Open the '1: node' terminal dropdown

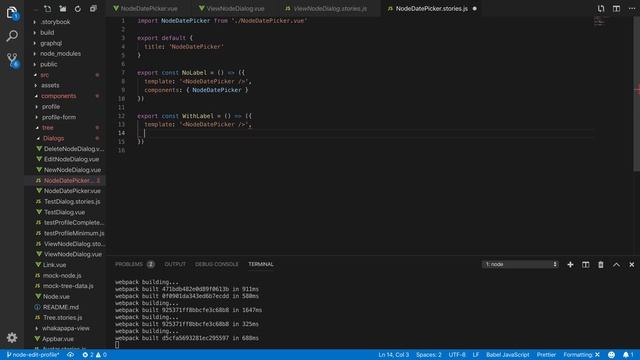click(x=520, y=264)
